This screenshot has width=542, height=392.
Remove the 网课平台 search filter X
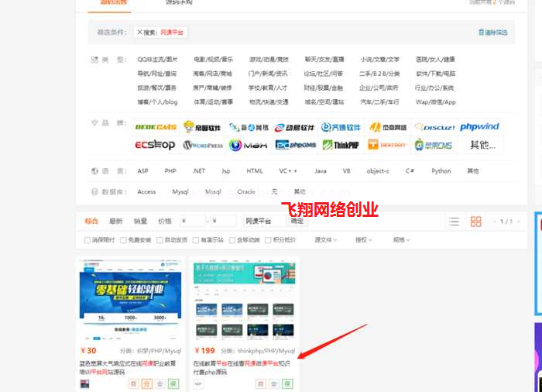click(139, 33)
